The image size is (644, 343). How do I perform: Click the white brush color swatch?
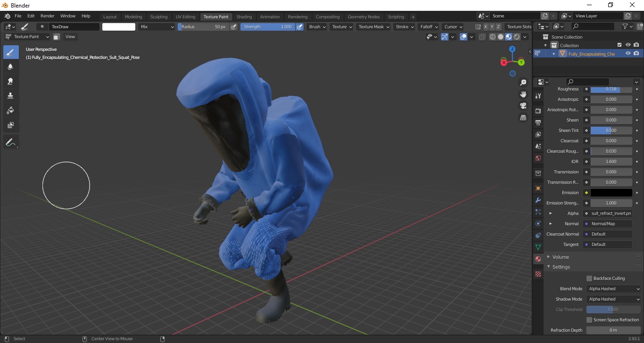coord(119,27)
